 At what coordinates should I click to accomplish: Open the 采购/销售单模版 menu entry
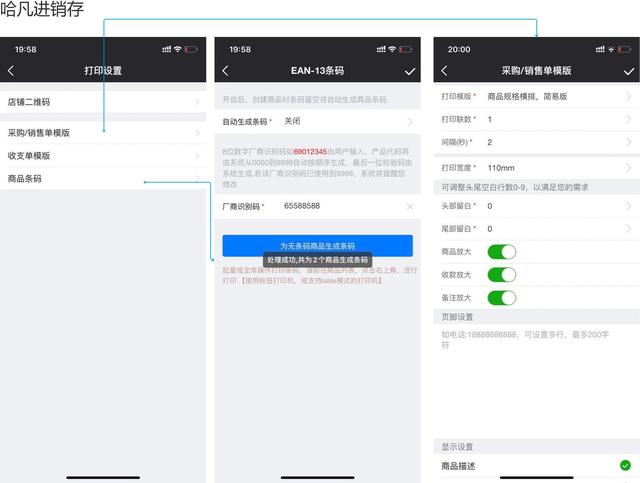103,133
